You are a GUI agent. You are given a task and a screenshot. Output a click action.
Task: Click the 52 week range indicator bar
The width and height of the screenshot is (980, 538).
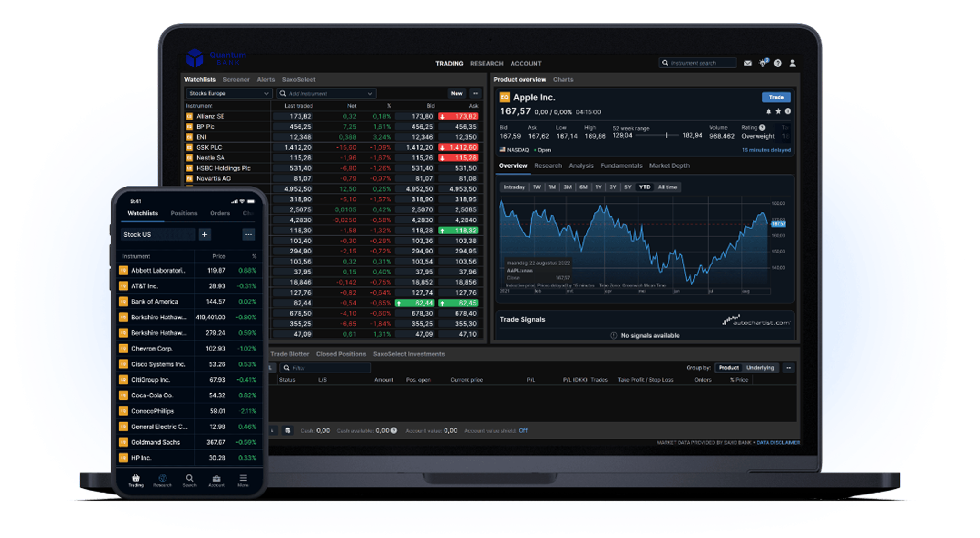pyautogui.click(x=657, y=136)
